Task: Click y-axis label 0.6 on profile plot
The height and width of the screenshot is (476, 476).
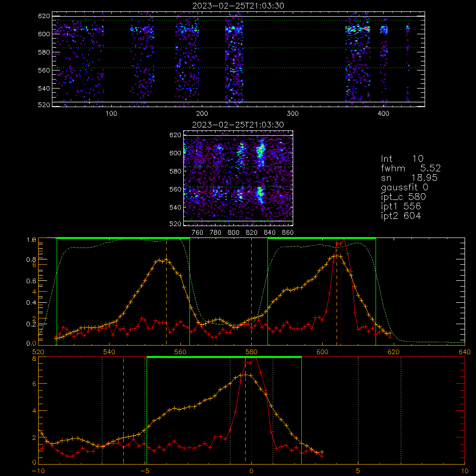Action: (31, 281)
